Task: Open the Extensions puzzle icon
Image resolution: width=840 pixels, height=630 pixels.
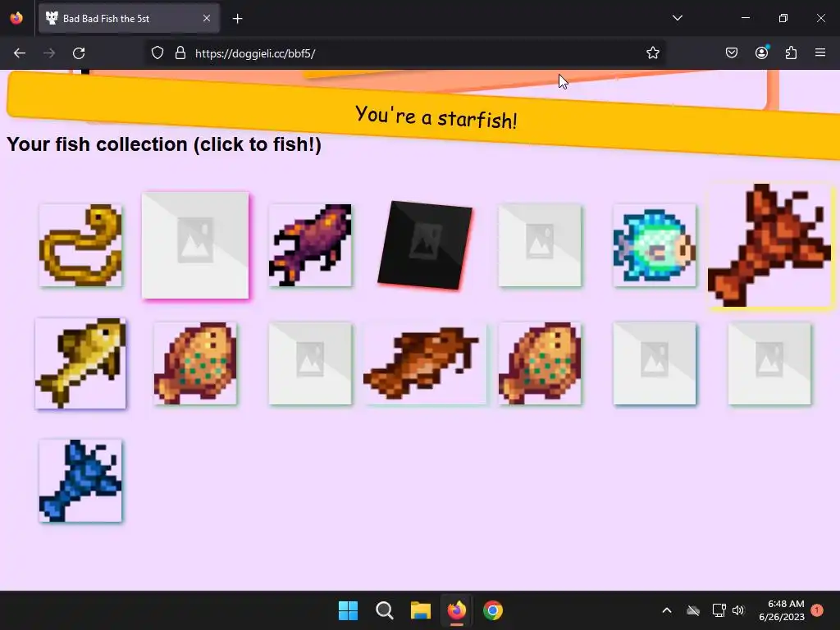Action: (792, 53)
